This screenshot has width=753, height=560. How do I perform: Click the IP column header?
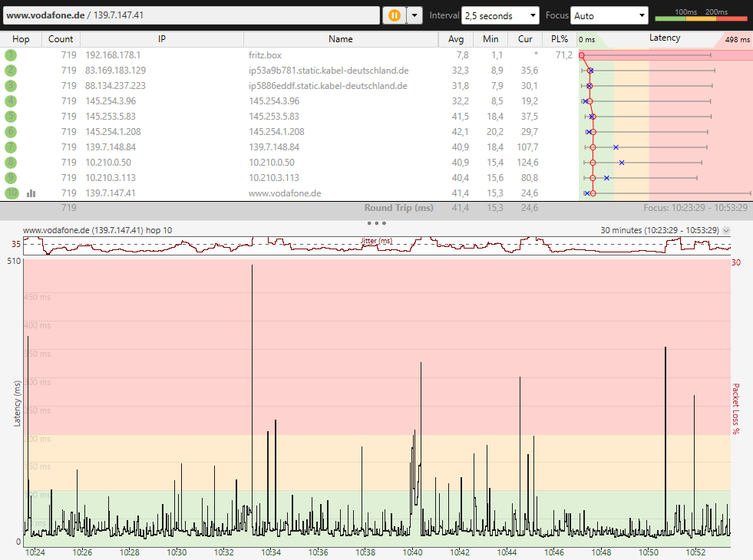(x=161, y=39)
